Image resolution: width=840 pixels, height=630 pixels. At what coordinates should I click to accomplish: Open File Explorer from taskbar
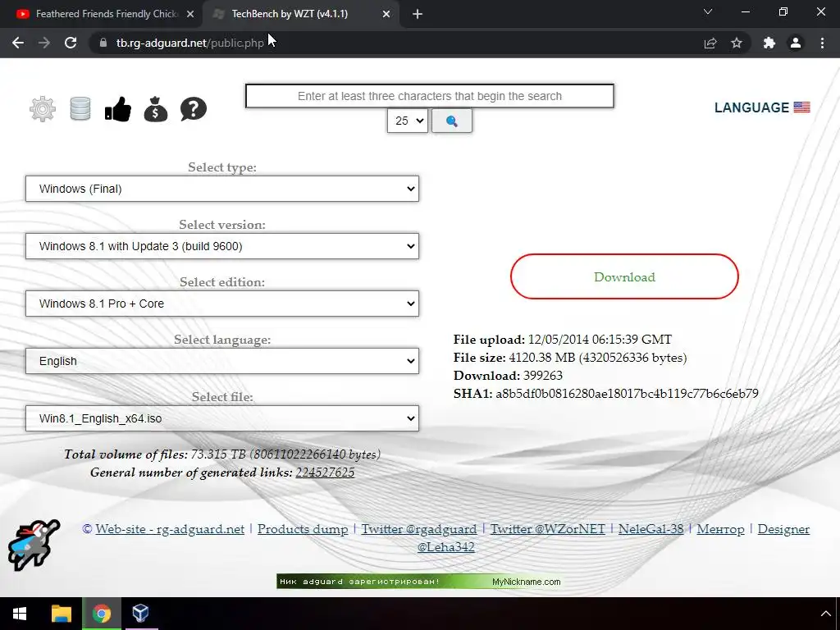[x=61, y=614]
